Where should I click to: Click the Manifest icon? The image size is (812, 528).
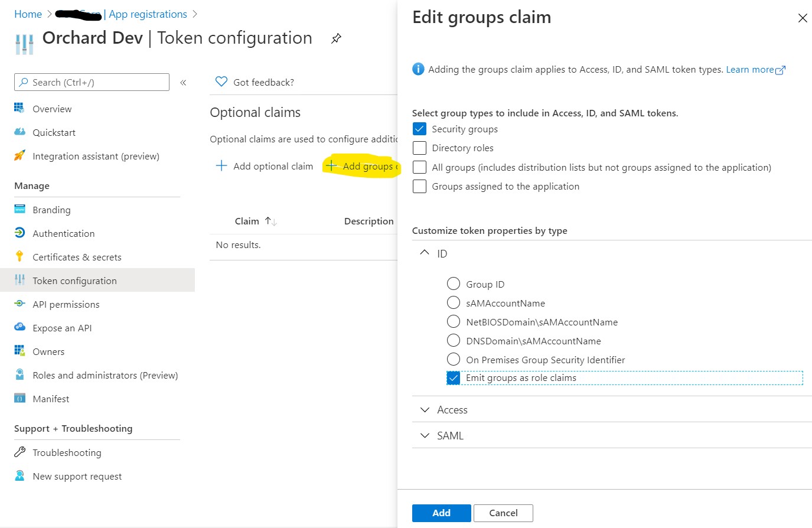(x=19, y=398)
